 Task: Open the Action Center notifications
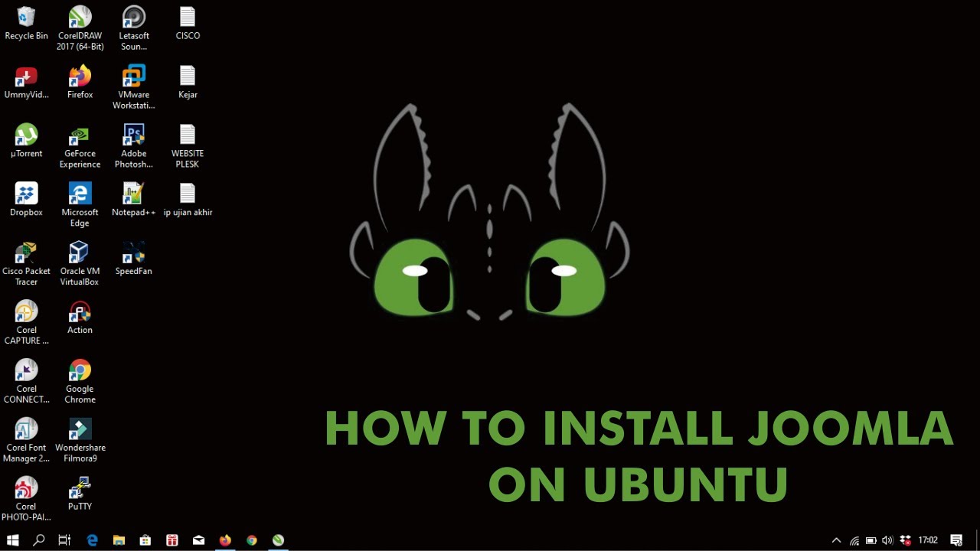coord(956,540)
